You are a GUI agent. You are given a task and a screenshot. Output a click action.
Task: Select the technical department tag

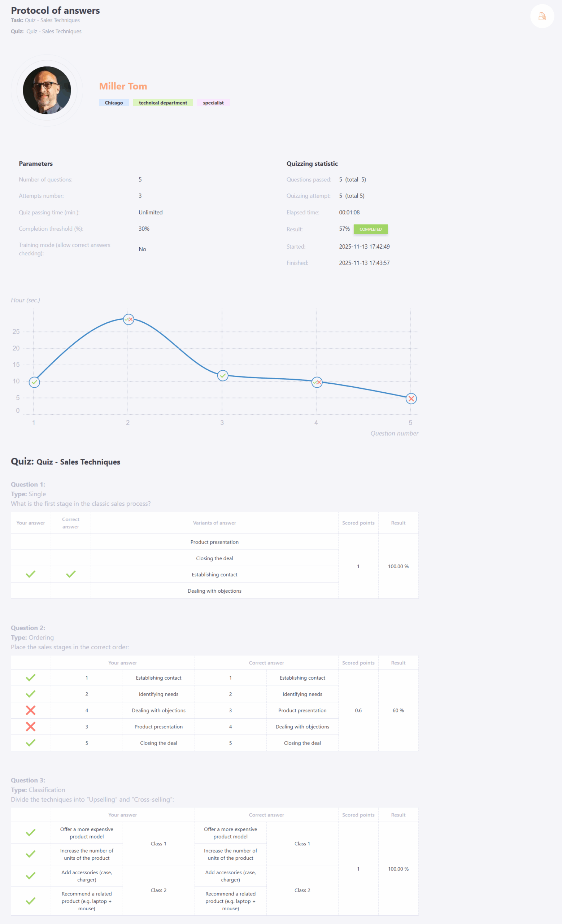tap(163, 103)
